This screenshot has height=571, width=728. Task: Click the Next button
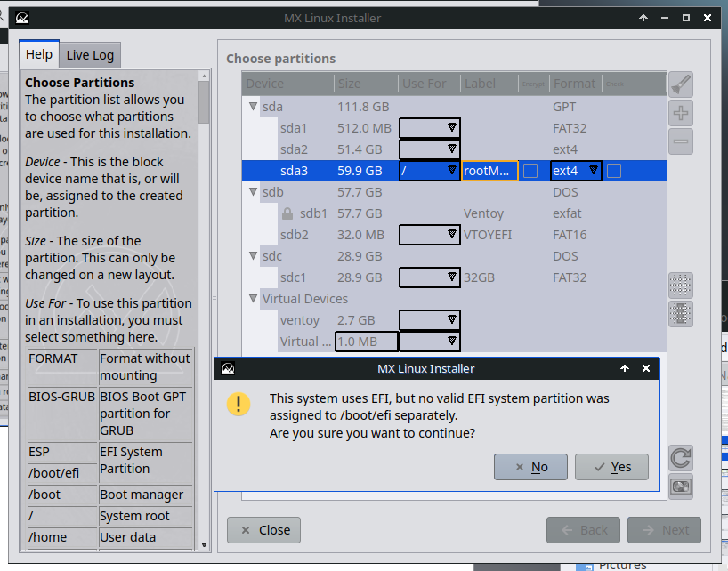pos(664,530)
